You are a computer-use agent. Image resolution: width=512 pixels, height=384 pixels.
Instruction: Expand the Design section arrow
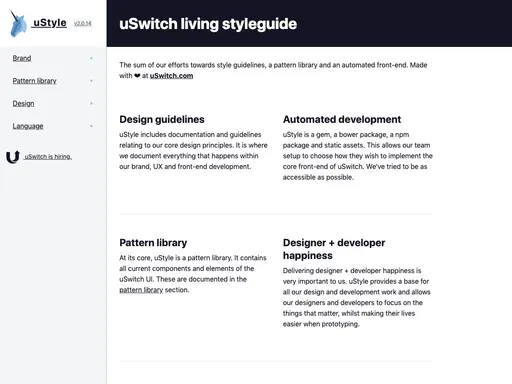pyautogui.click(x=91, y=104)
